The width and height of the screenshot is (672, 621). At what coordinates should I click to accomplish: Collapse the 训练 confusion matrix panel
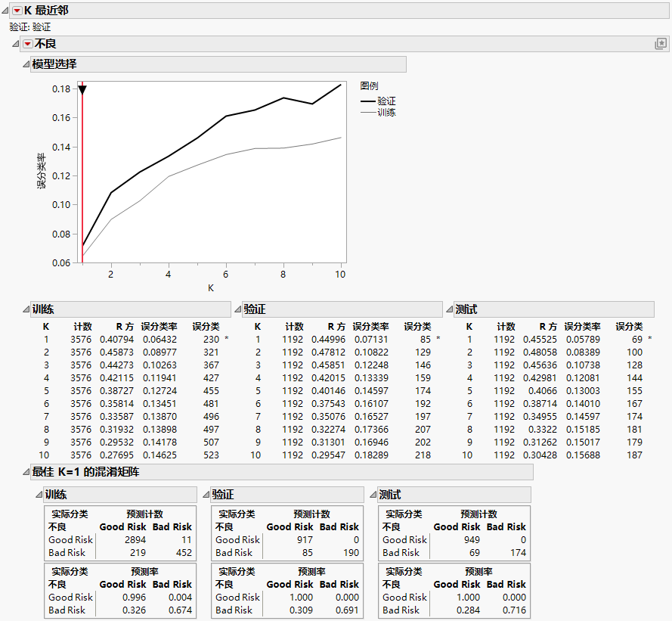(39, 495)
